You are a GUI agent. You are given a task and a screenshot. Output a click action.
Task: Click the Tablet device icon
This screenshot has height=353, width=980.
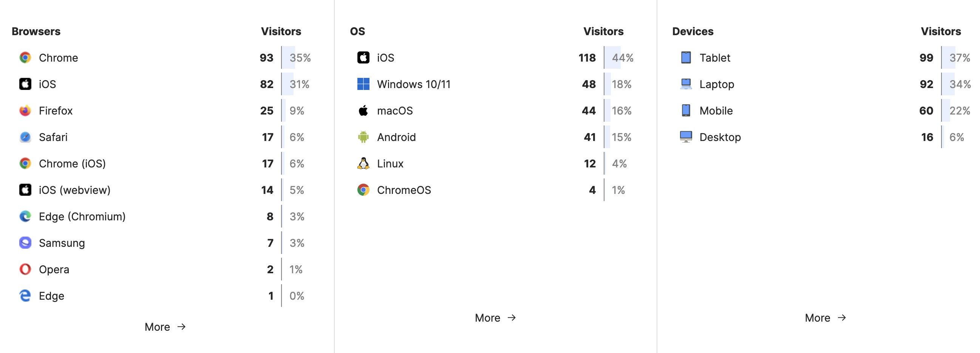pyautogui.click(x=686, y=57)
